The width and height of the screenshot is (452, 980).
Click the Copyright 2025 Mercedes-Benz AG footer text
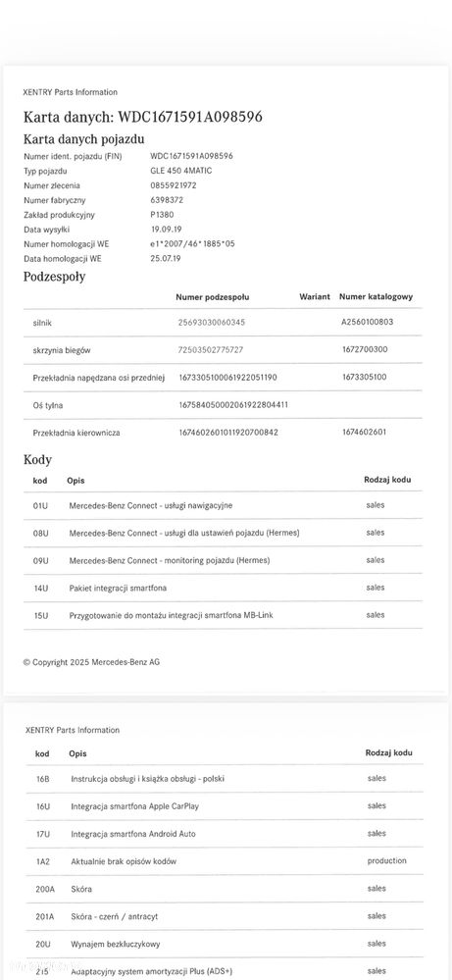[92, 662]
